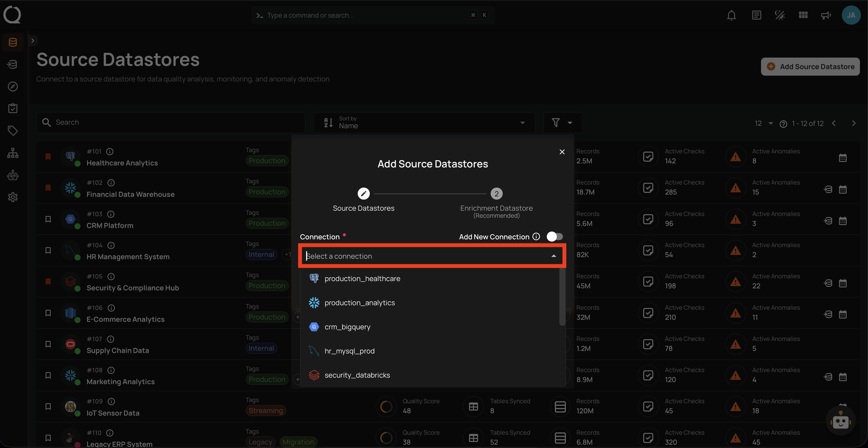Enable the Add New Connection toggle

click(554, 237)
